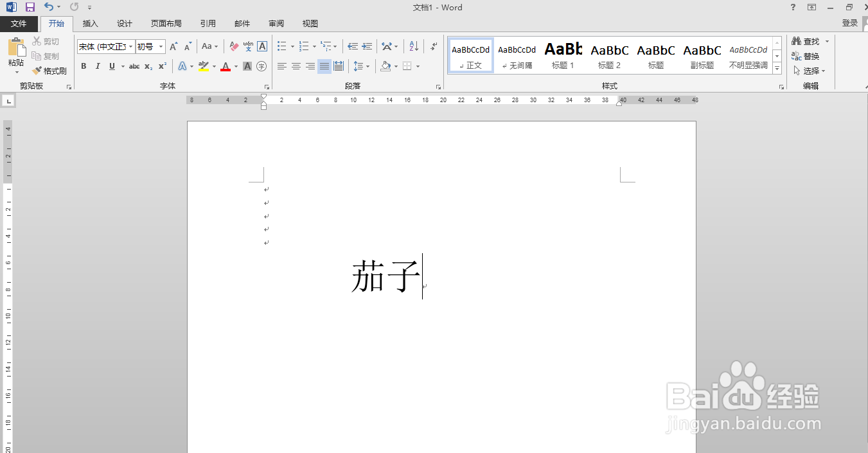Apply strikethrough abc formatting

[x=134, y=66]
